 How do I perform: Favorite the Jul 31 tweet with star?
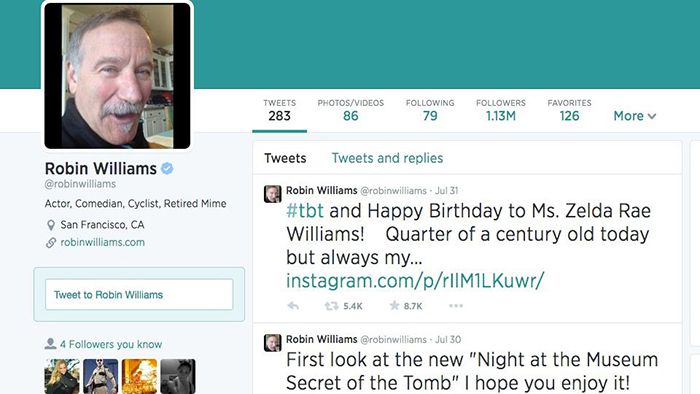click(394, 306)
